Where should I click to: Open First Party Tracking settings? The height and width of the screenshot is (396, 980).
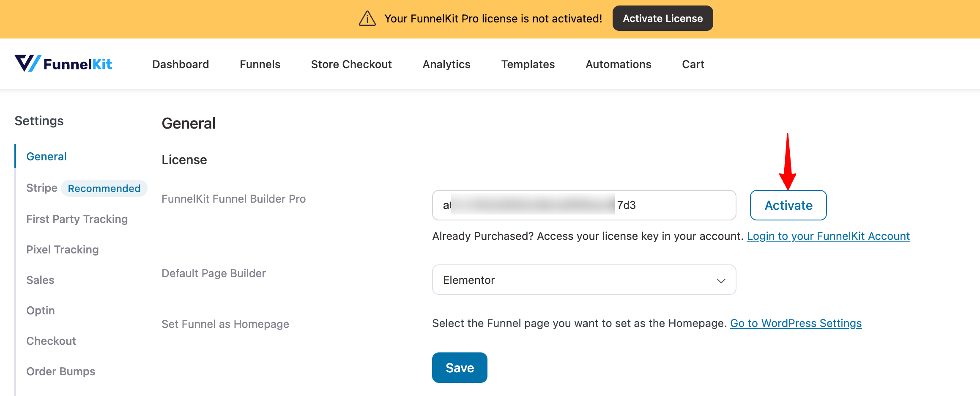(x=77, y=219)
